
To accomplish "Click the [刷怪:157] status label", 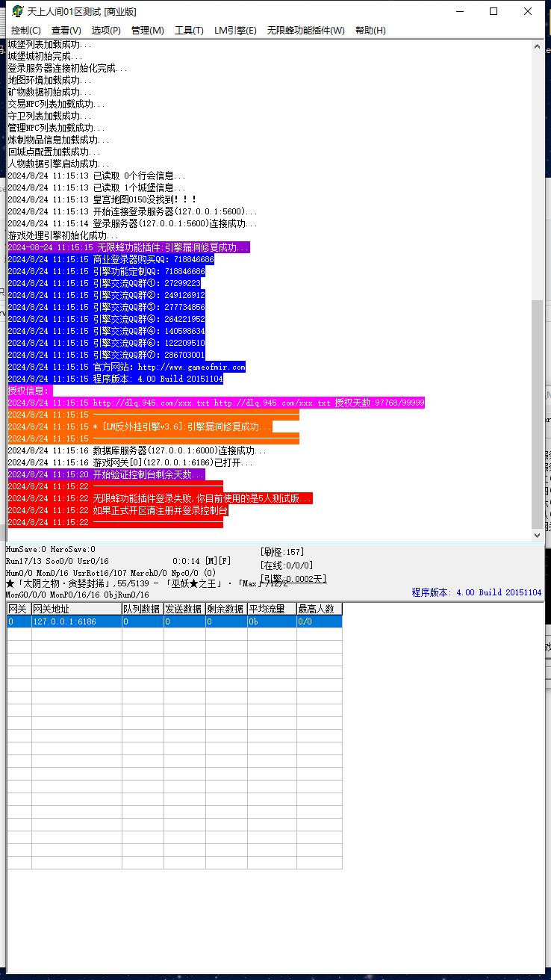I will 282,552.
